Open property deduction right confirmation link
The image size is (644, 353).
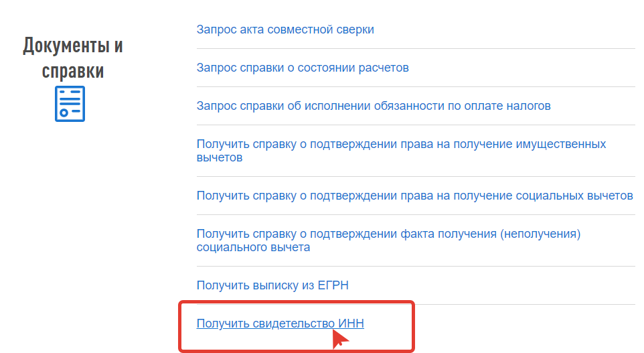[401, 151]
